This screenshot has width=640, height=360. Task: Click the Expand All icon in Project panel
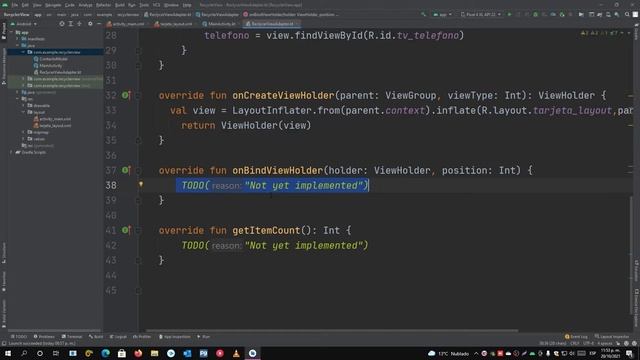coord(71,24)
